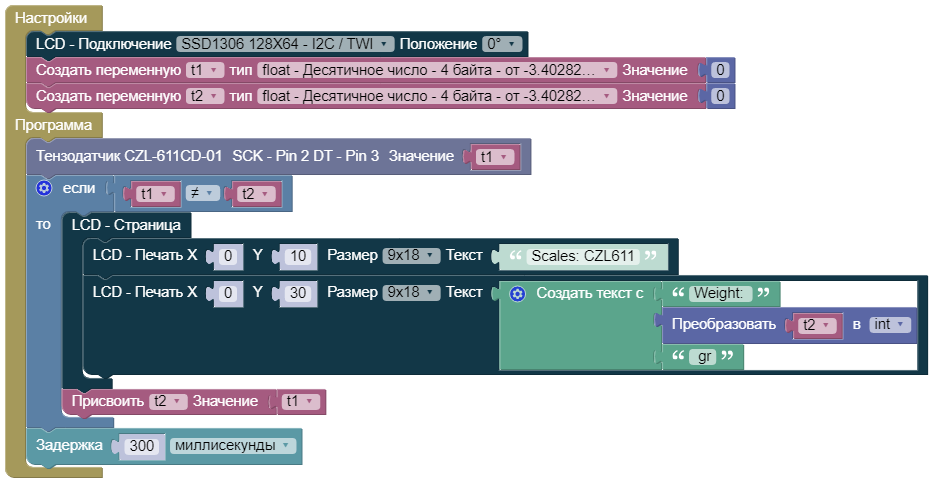The height and width of the screenshot is (483, 934).
Task: Edit the delay value 300 field
Action: [x=142, y=446]
